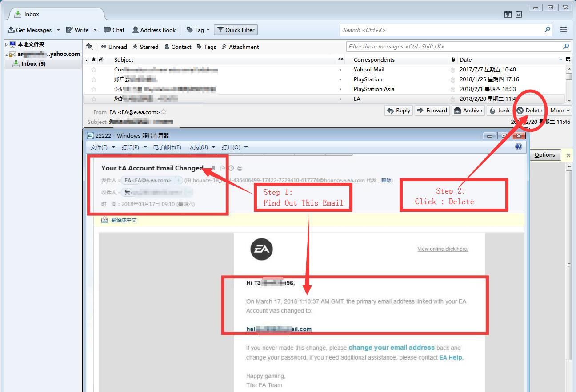Image resolution: width=576 pixels, height=392 pixels.
Task: Expand the 本地文件夹 folder tree
Action: 6,44
